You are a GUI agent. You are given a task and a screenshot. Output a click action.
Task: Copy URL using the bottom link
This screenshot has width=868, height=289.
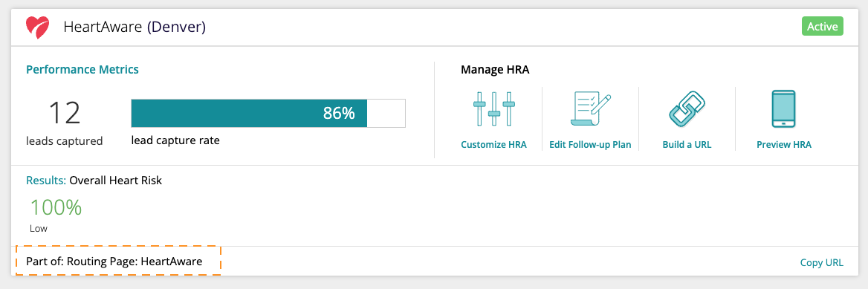pyautogui.click(x=821, y=262)
